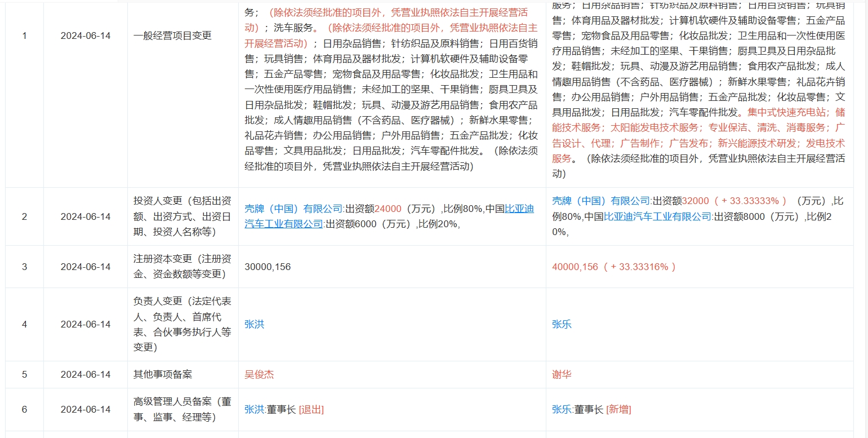Click row number 5
Image resolution: width=868 pixels, height=438 pixels.
[x=24, y=374]
